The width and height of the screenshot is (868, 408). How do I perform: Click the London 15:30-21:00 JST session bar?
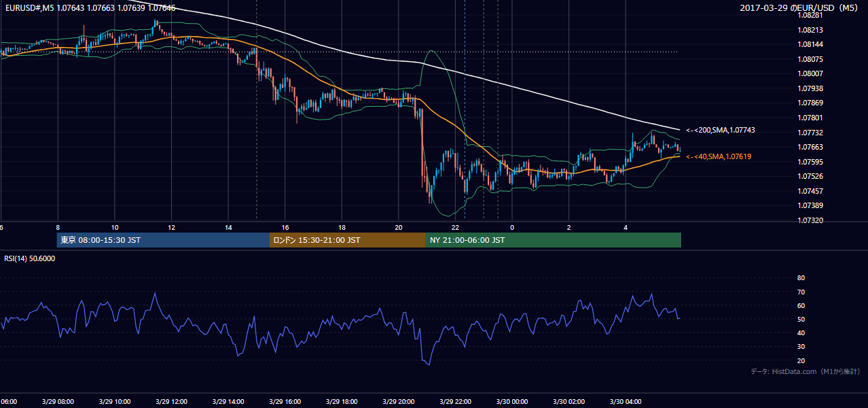click(348, 240)
